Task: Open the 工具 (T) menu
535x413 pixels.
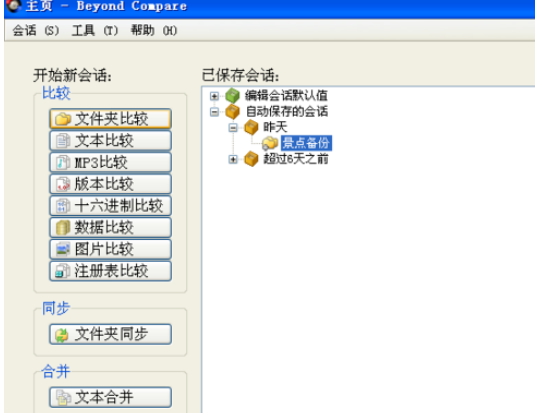Action: (95, 31)
